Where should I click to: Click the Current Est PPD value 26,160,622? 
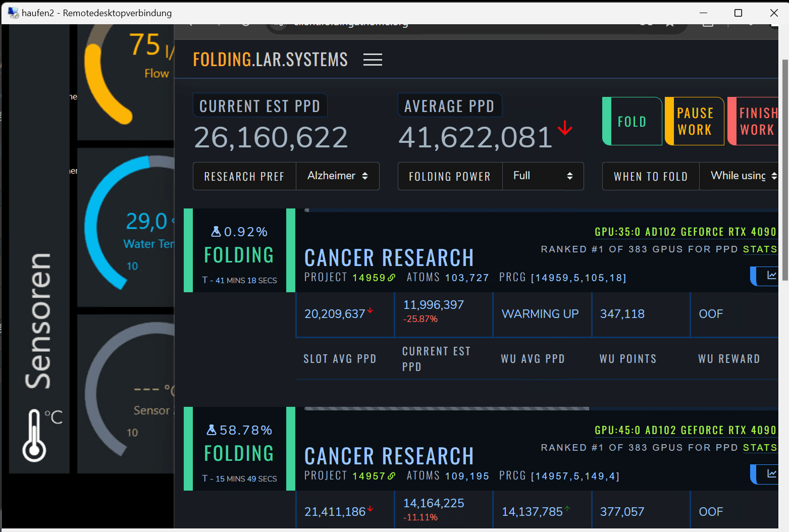click(271, 137)
